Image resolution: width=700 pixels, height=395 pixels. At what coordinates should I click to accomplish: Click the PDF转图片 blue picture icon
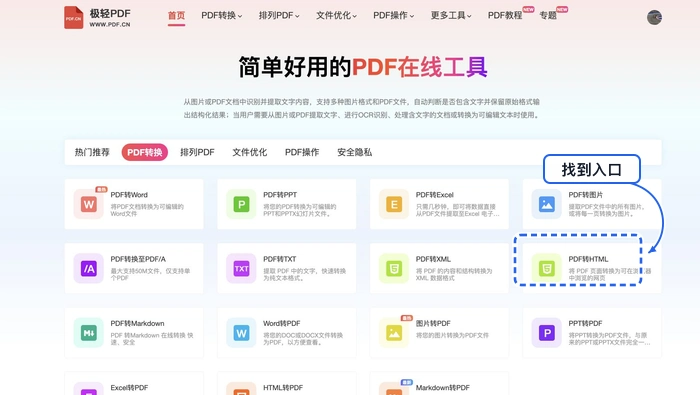point(546,204)
